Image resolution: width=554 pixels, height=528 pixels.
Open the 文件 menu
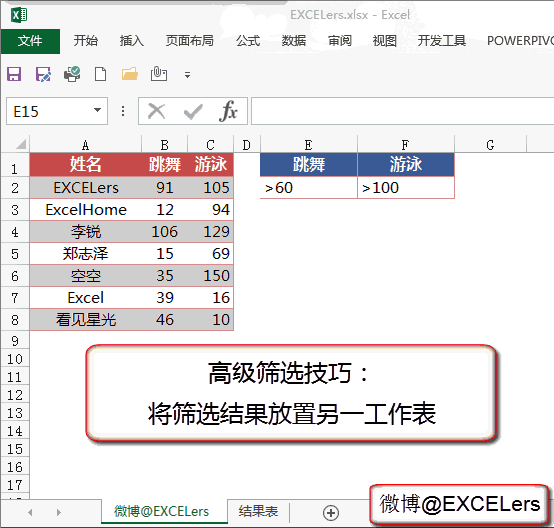pyautogui.click(x=30, y=41)
